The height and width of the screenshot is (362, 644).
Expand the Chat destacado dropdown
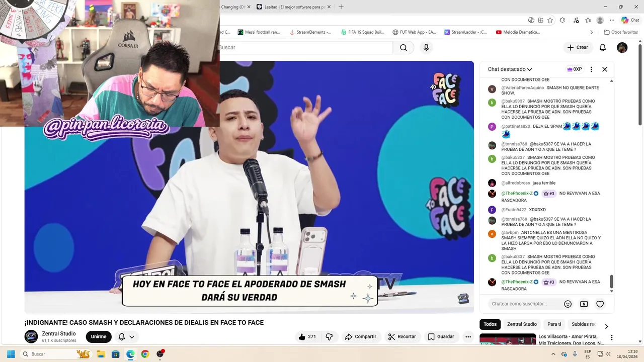[x=510, y=69]
